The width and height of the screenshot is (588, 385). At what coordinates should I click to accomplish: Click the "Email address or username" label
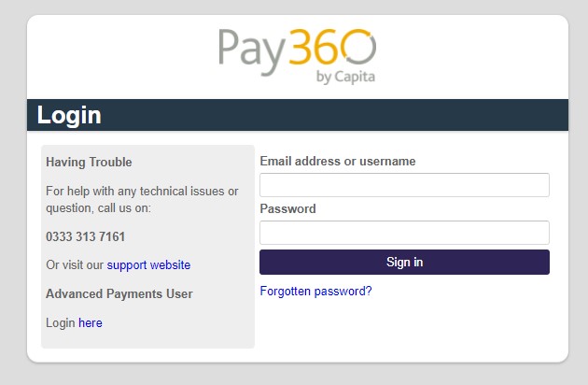[x=338, y=161]
